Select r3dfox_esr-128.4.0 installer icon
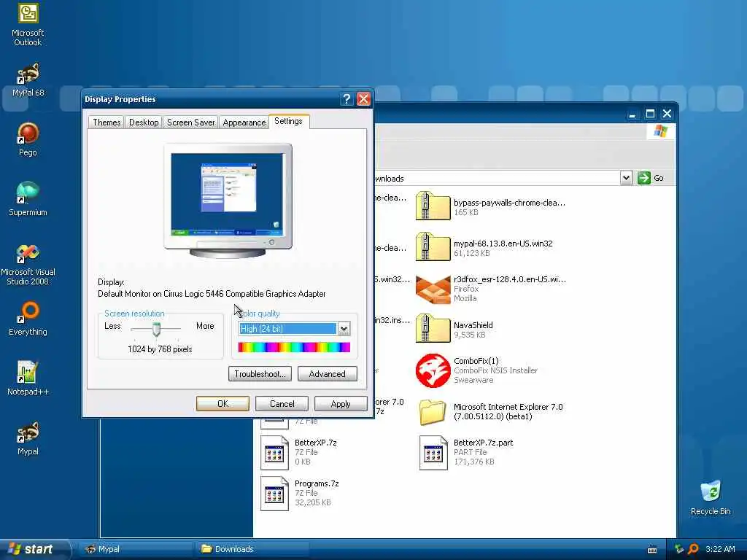This screenshot has height=560, width=747. (433, 289)
